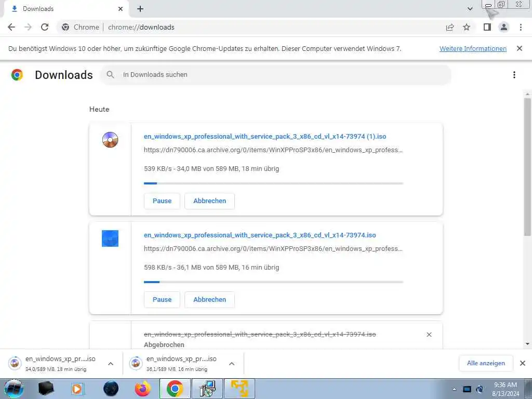Image resolution: width=532 pixels, height=399 pixels.
Task: Expand options for the 36,1/589 MB shelf download
Action: coord(232,364)
